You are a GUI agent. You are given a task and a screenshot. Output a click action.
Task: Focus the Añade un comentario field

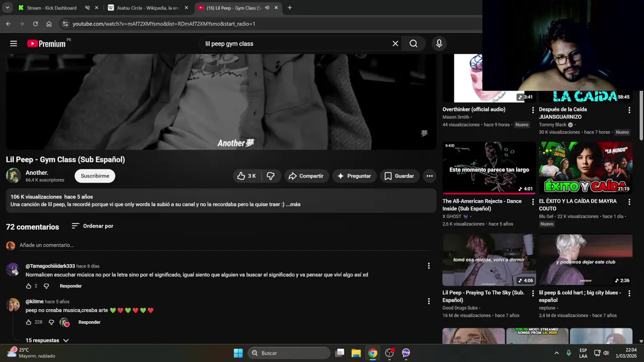(224, 245)
